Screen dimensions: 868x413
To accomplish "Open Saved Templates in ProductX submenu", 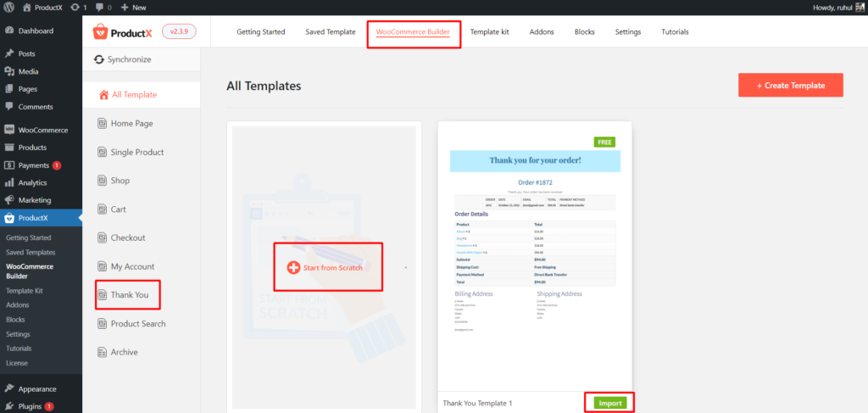I will 31,253.
